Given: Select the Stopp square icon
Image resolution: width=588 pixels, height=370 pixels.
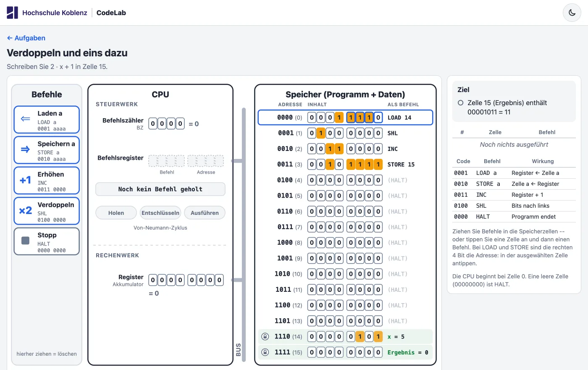Looking at the screenshot, I should pyautogui.click(x=25, y=240).
